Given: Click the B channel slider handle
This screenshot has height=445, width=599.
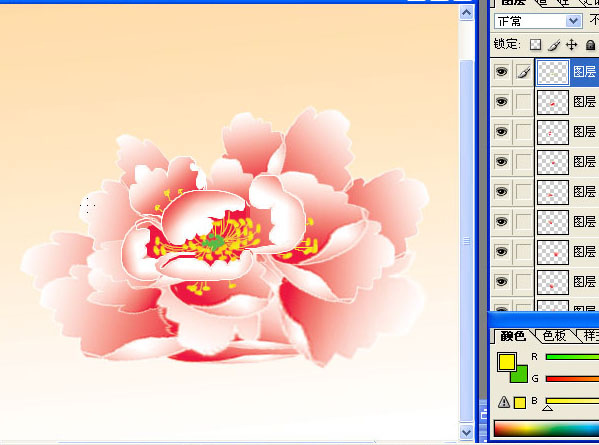Looking at the screenshot, I should tap(547, 408).
